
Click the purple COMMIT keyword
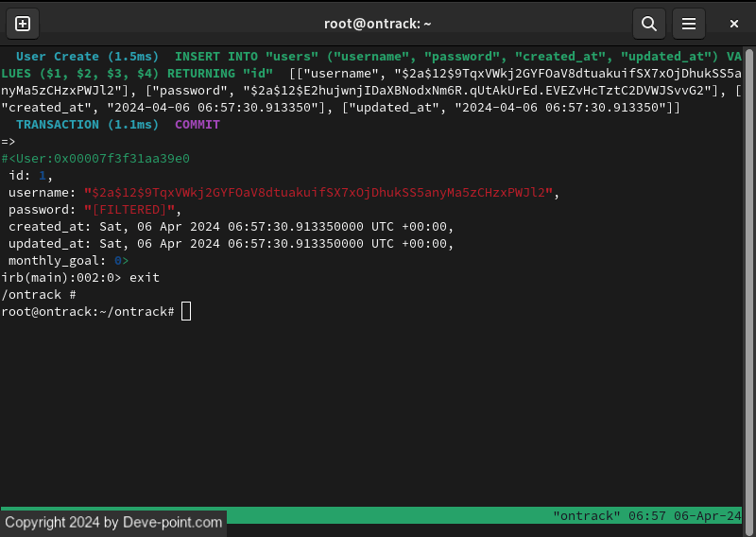tap(198, 125)
